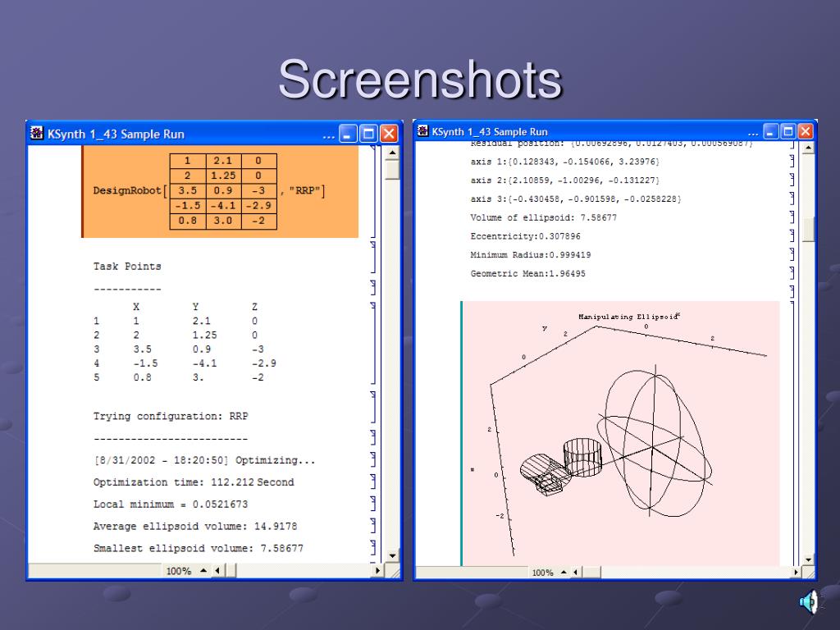840x630 pixels.
Task: Select cell bracket beside 'Average ellipsoid volume'
Action: 373,525
